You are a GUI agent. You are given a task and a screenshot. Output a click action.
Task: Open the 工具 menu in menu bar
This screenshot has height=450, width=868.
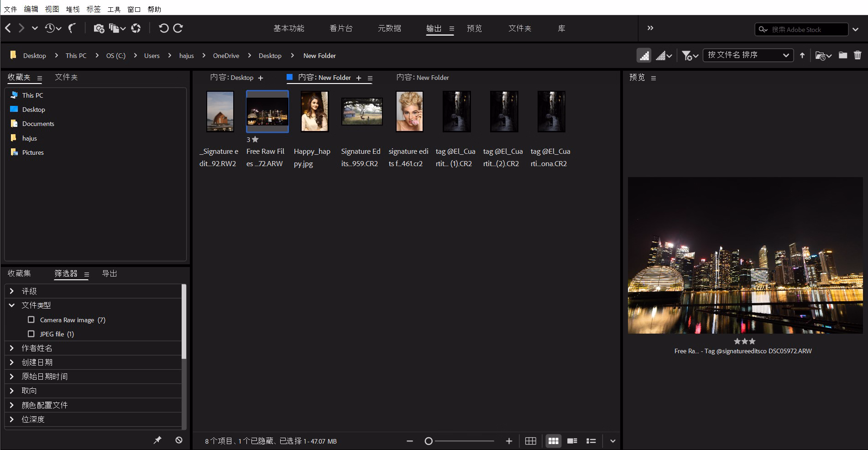click(x=114, y=9)
